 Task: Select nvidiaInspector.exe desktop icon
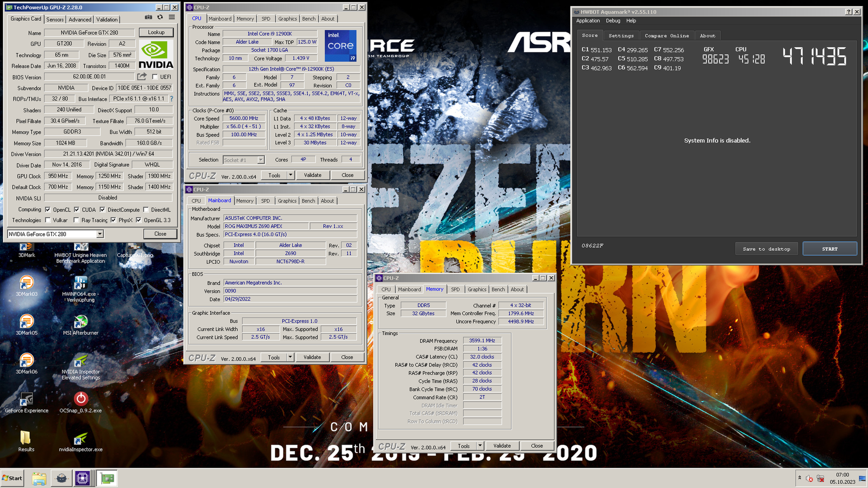tap(80, 441)
